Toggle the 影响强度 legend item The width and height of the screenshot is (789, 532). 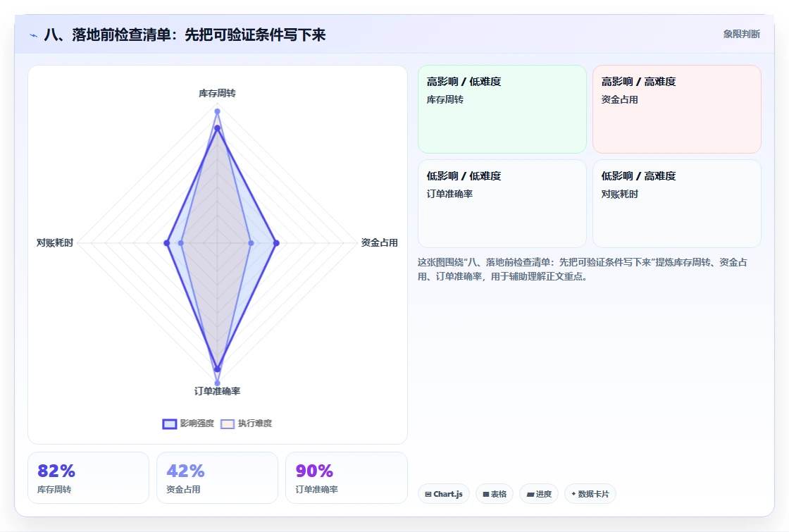pyautogui.click(x=188, y=423)
